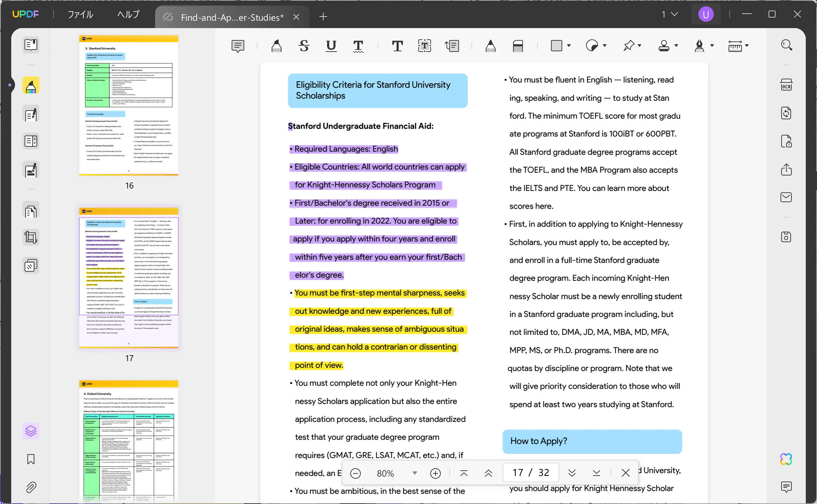Expand the Rectangle shape dropdown arrow
The image size is (817, 504).
tap(569, 46)
